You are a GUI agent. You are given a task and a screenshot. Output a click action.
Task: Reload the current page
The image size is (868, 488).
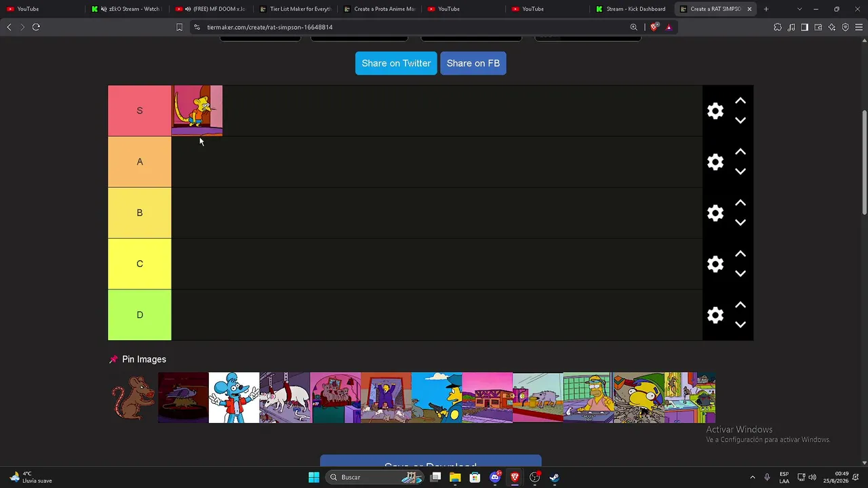coord(36,27)
